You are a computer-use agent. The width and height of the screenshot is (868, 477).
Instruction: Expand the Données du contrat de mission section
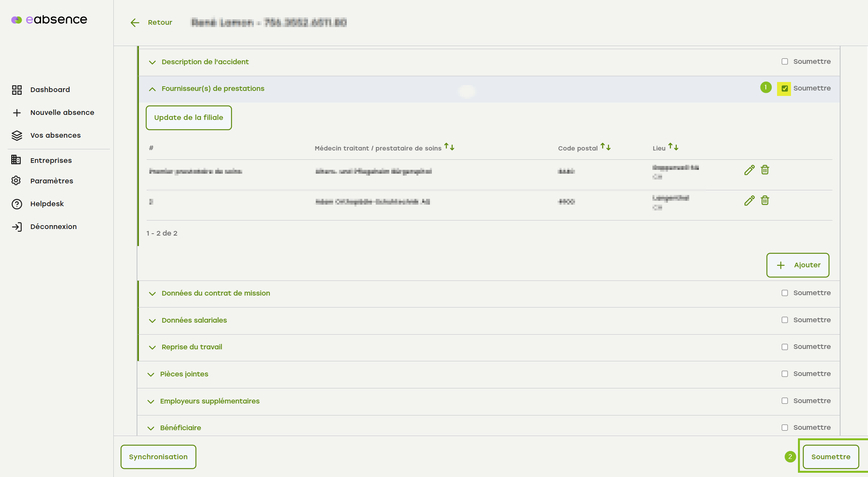(152, 294)
